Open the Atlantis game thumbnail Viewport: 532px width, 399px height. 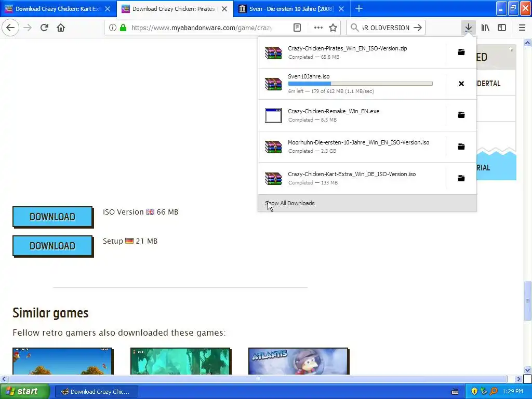click(x=298, y=361)
